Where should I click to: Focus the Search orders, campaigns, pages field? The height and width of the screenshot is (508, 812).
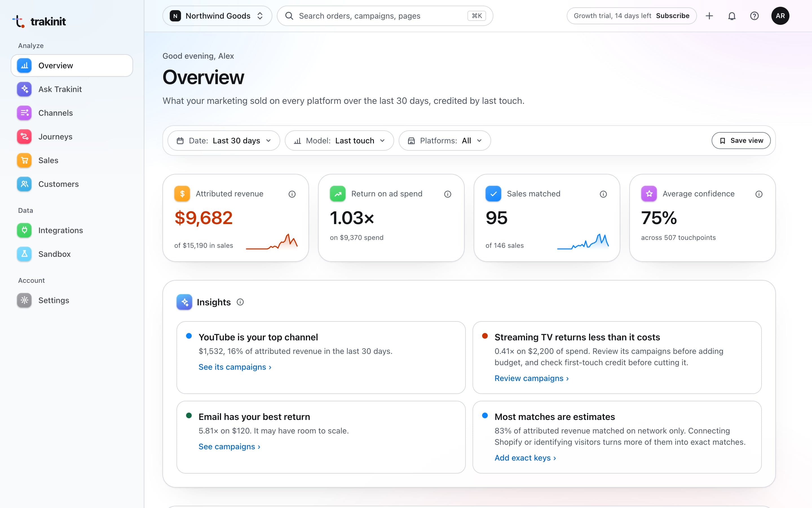click(385, 16)
